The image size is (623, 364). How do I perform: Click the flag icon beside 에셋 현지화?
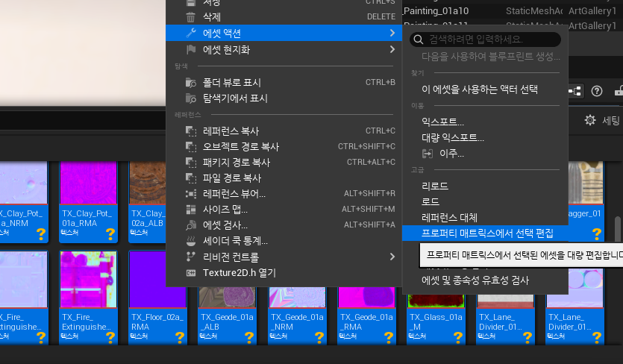point(191,50)
